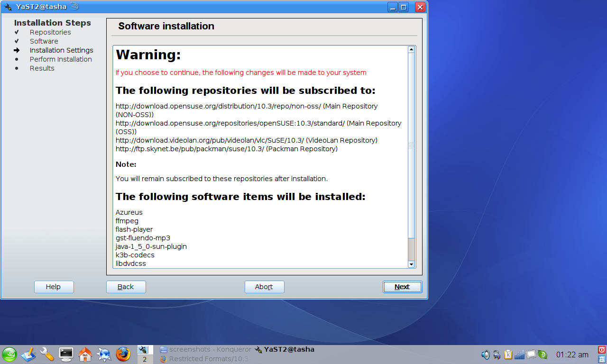Click the Software installation step
Viewport: 607px width, 364px height.
coord(44,41)
